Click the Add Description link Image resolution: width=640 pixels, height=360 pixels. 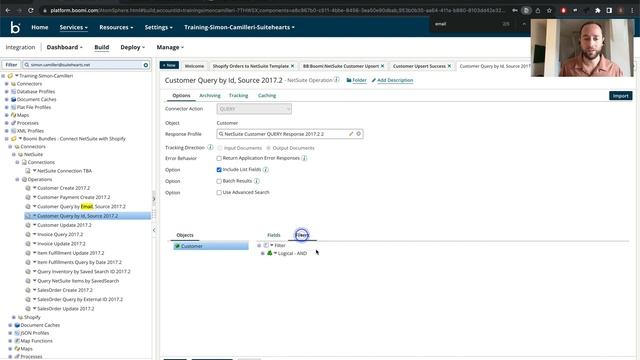point(392,80)
